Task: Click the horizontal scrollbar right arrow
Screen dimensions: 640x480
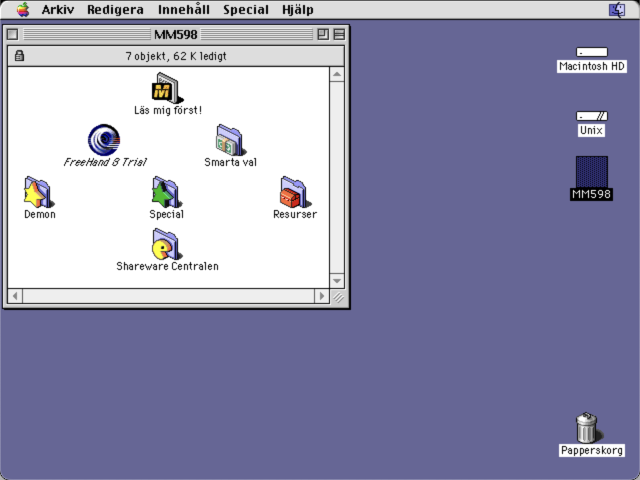Action: pyautogui.click(x=322, y=296)
